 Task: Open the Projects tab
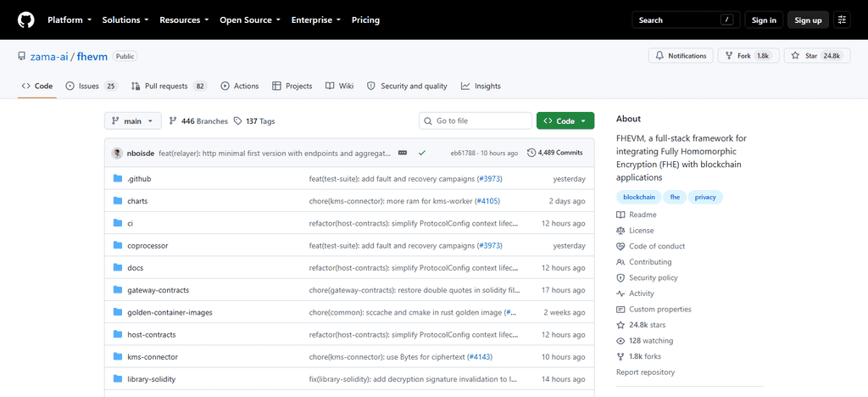pos(292,86)
